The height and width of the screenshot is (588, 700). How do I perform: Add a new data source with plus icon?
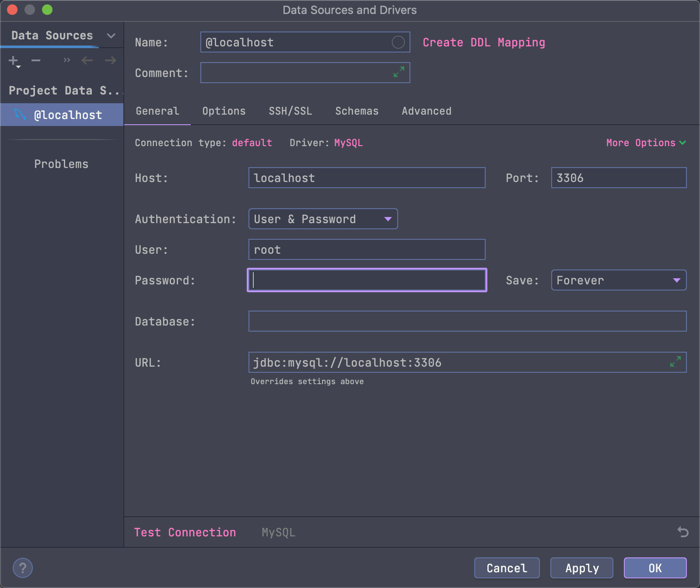coord(14,61)
